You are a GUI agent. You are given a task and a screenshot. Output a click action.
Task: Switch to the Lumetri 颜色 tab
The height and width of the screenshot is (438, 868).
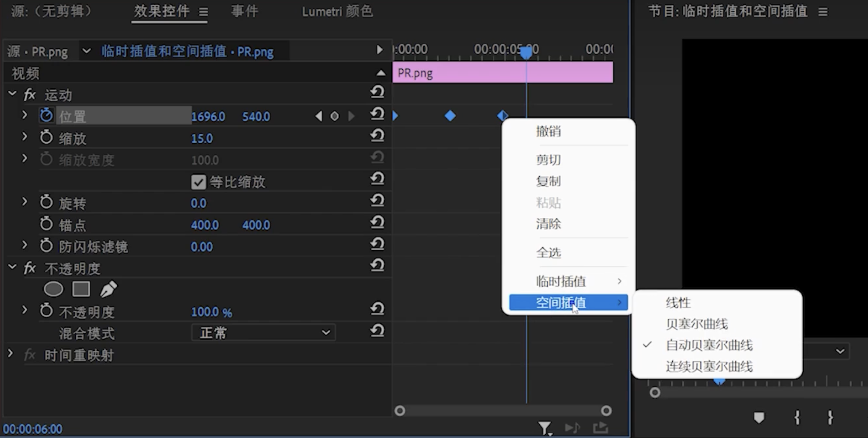pos(337,12)
